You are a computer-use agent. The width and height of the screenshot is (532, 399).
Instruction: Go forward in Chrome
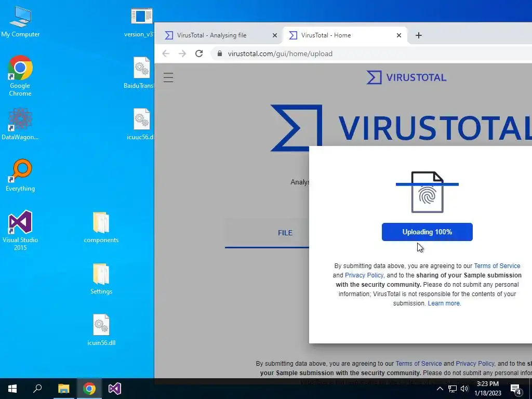tap(182, 54)
